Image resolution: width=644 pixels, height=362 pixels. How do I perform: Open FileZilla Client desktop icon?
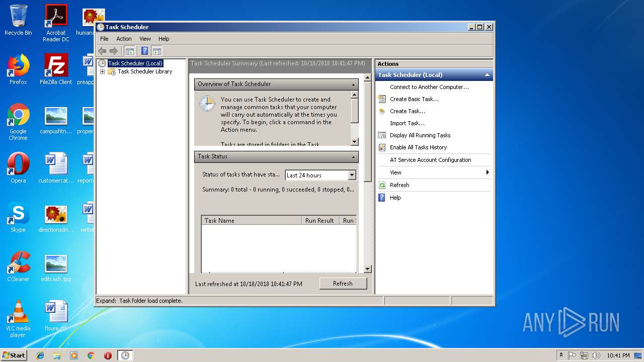56,69
